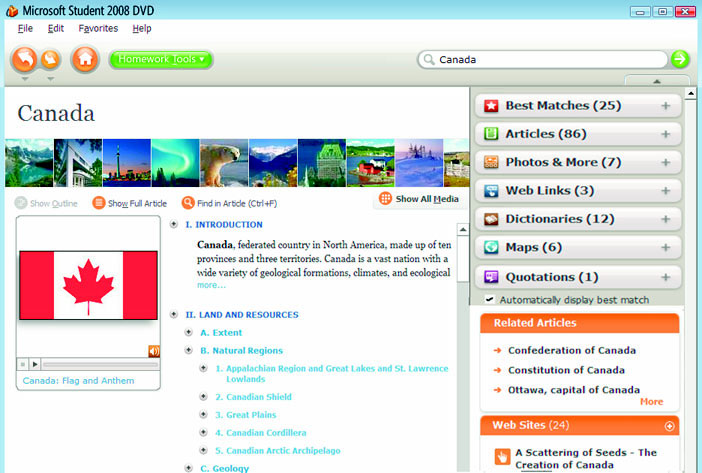Go back with the orange back arrow
This screenshot has height=473, width=702.
click(24, 59)
